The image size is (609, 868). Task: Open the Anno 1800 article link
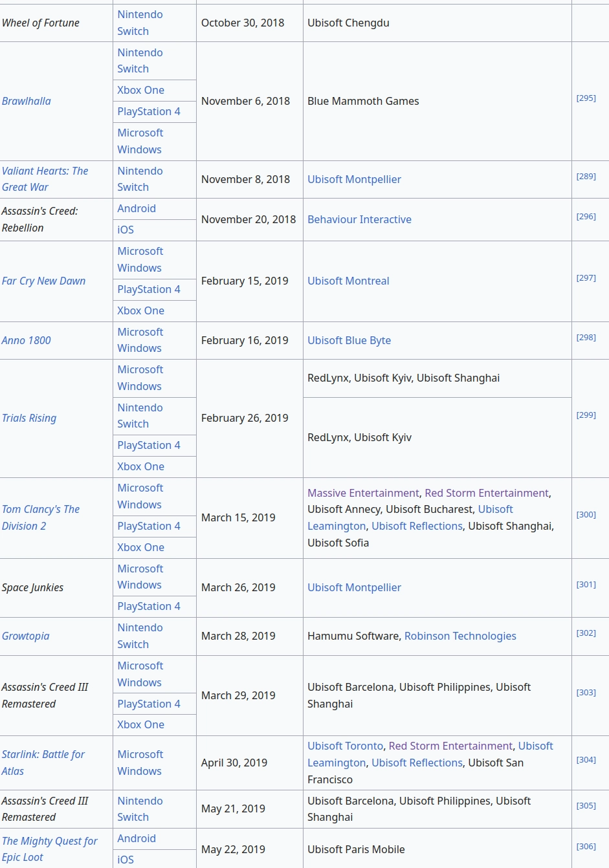pyautogui.click(x=27, y=340)
